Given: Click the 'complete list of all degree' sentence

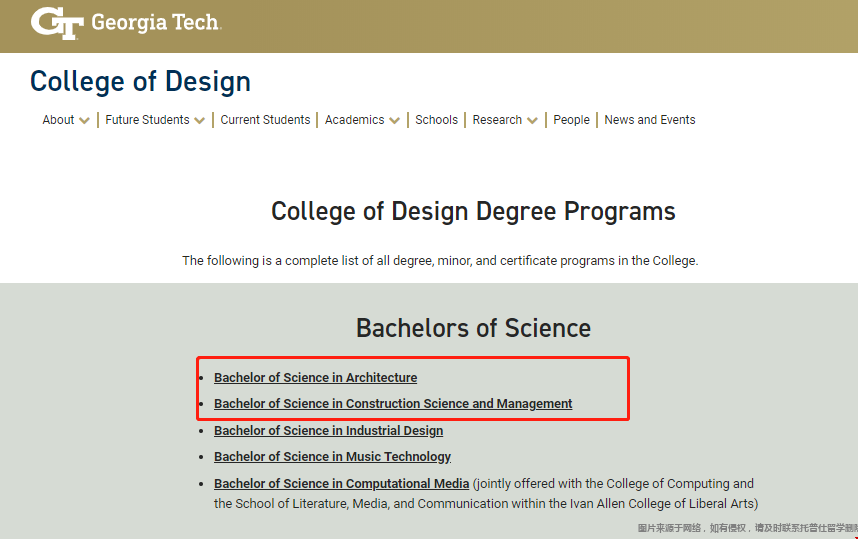Looking at the screenshot, I should pyautogui.click(x=440, y=260).
